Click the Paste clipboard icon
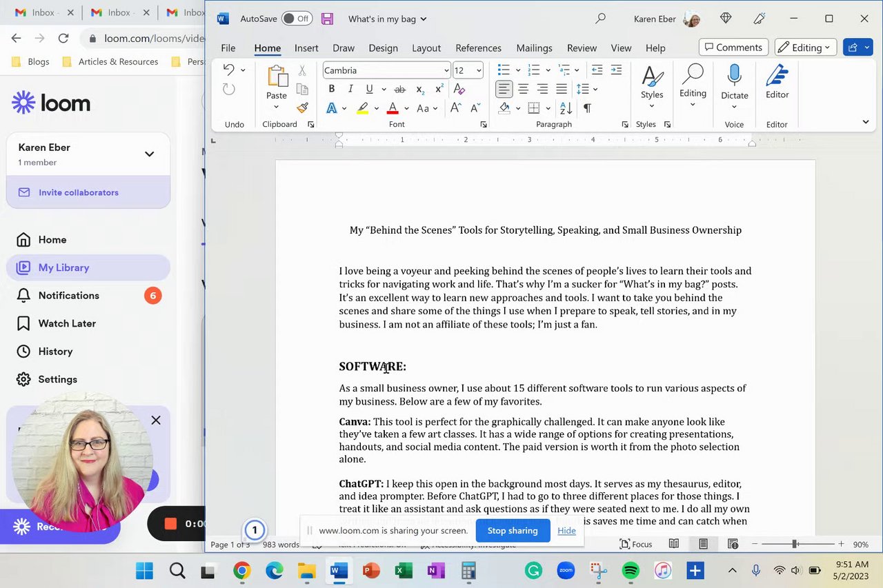 tap(277, 77)
